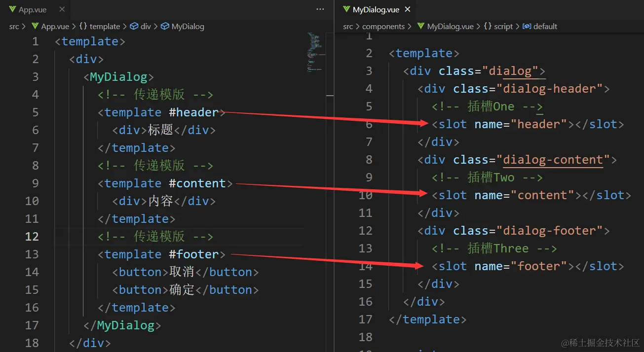Open the template breadcrumb in left pane
The height and width of the screenshot is (352, 644).
[x=105, y=27]
